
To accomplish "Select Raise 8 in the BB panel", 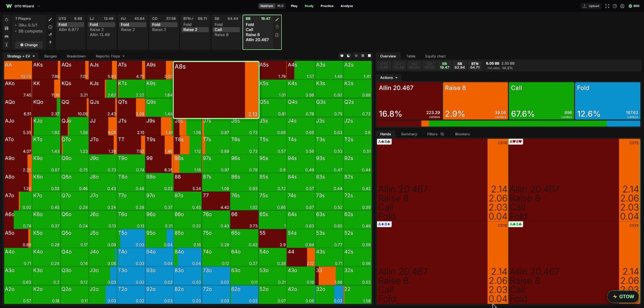I will (x=253, y=35).
